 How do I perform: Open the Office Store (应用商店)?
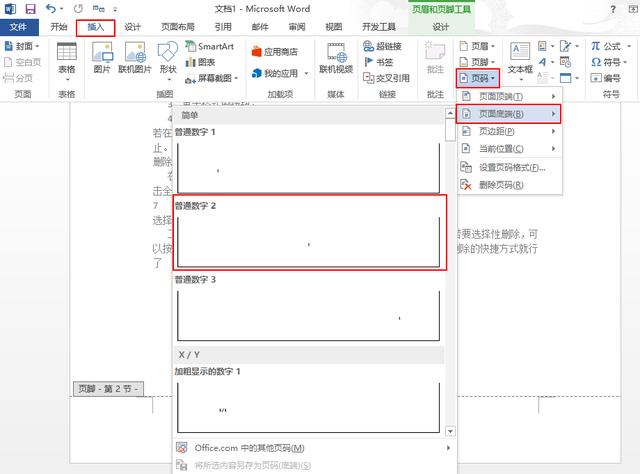coord(275,52)
